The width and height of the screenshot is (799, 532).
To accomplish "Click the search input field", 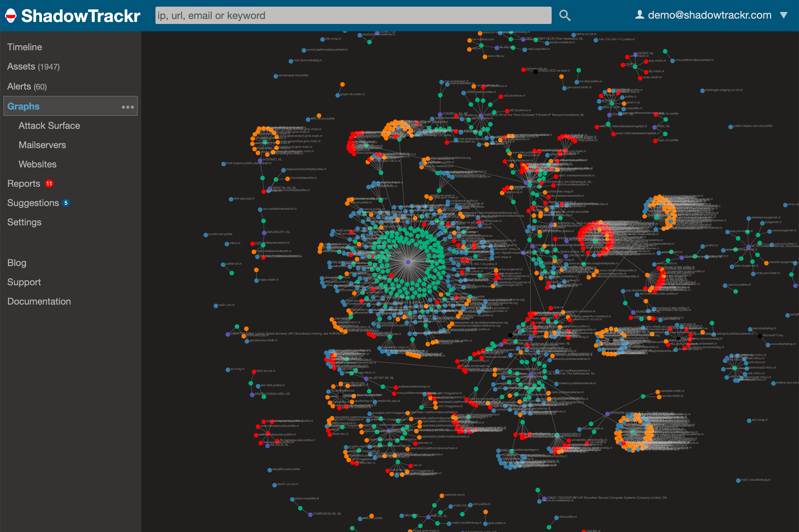I will (353, 15).
